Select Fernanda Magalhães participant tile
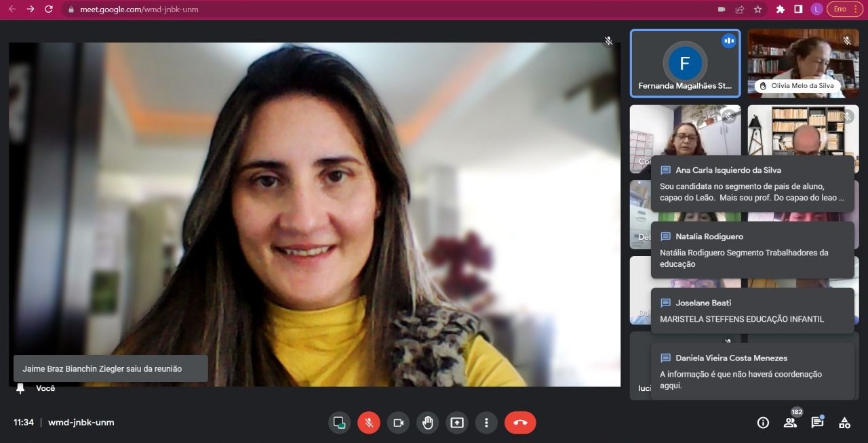 click(x=685, y=64)
